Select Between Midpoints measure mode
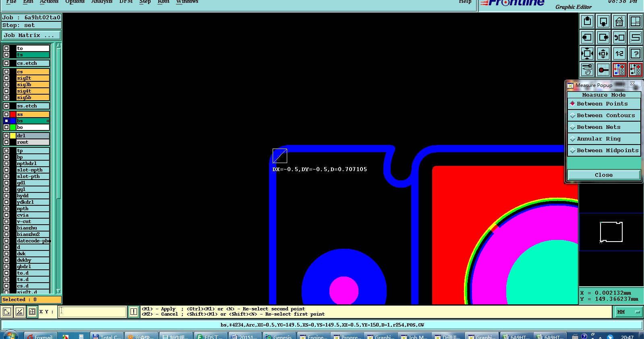Image resolution: width=644 pixels, height=339 pixels. tap(604, 150)
